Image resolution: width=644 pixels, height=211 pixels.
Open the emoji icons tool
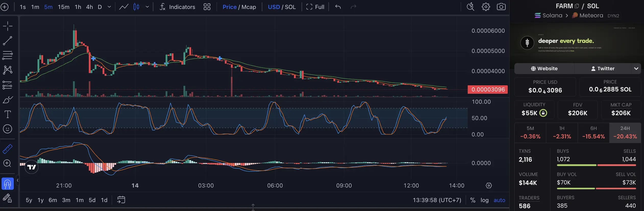[8, 129]
